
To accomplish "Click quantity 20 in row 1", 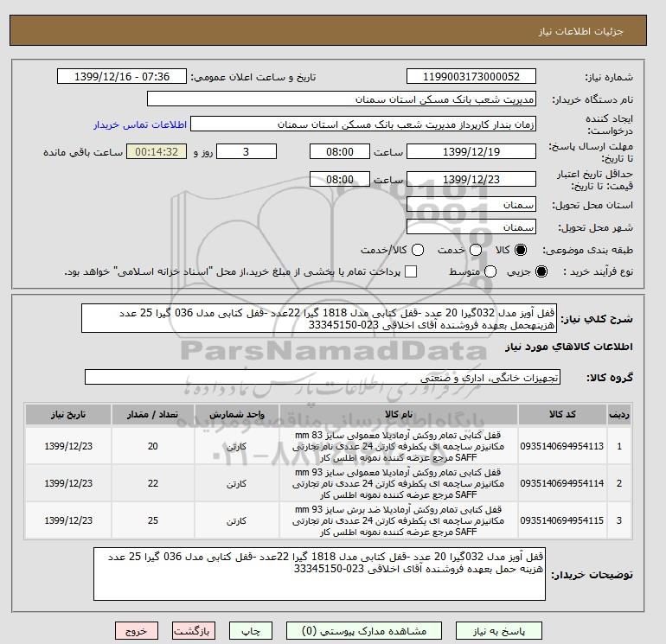I will tap(153, 446).
